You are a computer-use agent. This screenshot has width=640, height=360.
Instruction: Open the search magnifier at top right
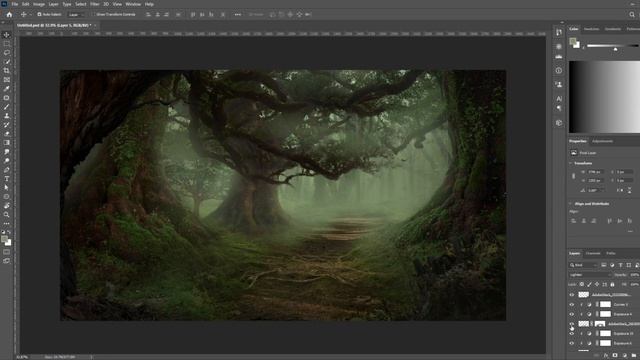click(632, 14)
